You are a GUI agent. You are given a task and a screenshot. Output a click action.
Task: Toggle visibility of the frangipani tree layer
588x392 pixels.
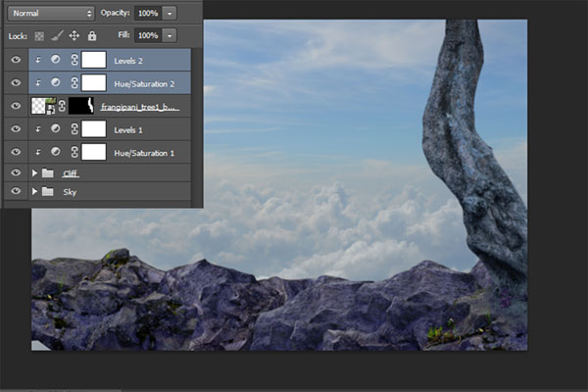[16, 106]
